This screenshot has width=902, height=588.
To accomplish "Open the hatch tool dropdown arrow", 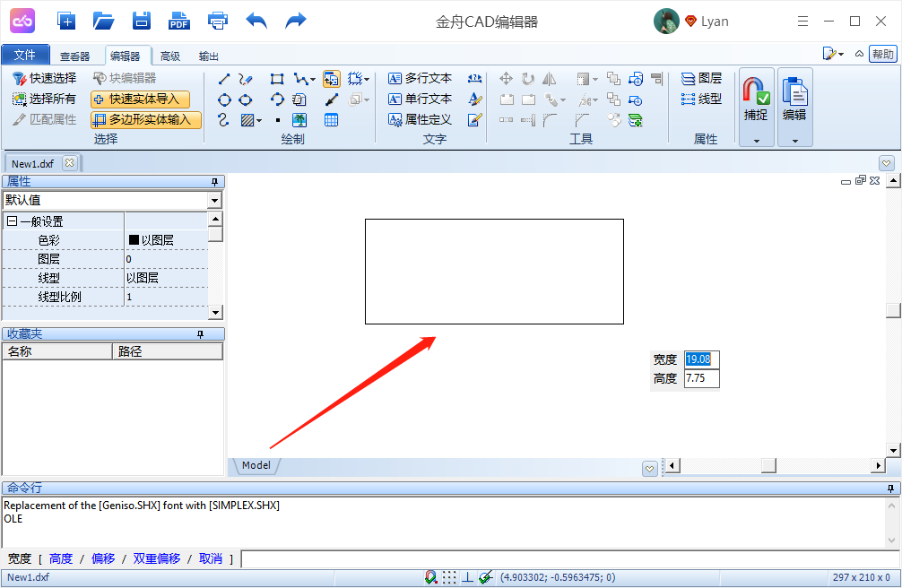I will point(259,120).
